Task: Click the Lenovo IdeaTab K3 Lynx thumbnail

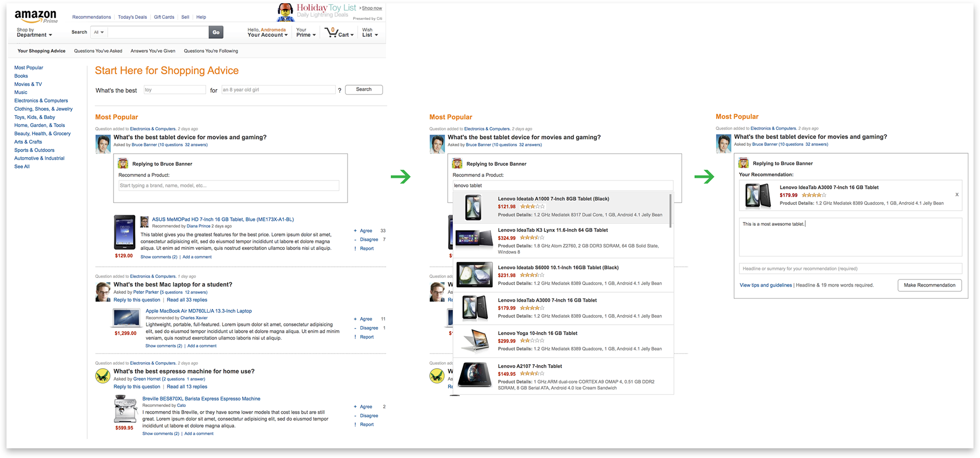Action: click(x=474, y=238)
